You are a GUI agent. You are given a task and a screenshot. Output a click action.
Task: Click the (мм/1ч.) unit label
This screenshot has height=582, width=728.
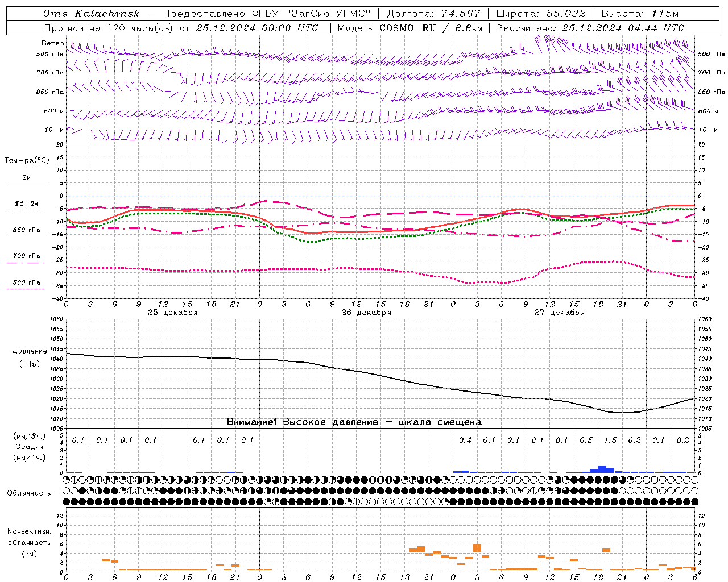[x=30, y=458]
